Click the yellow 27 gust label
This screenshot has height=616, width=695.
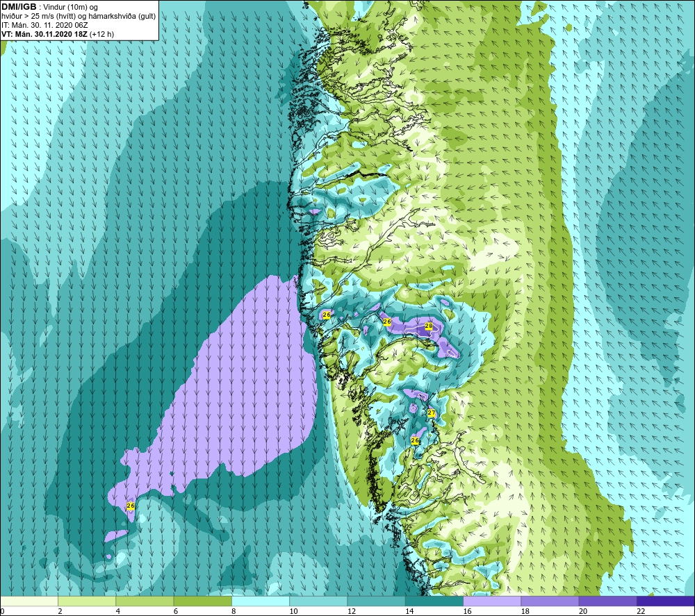pyautogui.click(x=432, y=413)
